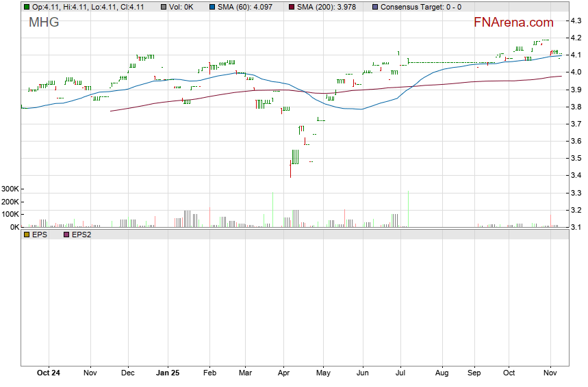Click the SMA (200): 3.978 legend text

[330, 7]
